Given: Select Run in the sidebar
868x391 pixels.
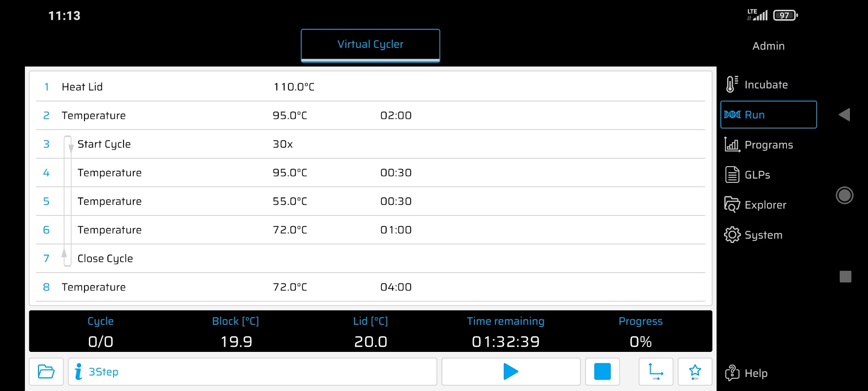Looking at the screenshot, I should click(x=768, y=115).
